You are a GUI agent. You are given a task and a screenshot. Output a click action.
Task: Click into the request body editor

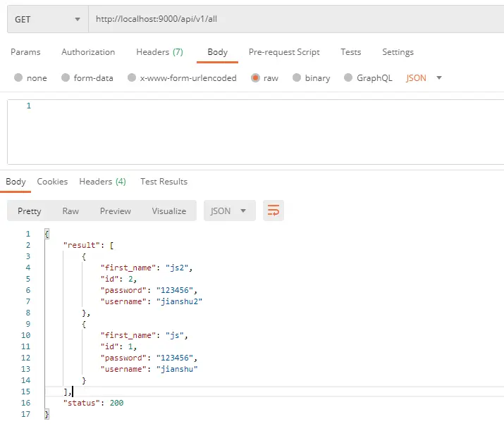click(x=256, y=132)
